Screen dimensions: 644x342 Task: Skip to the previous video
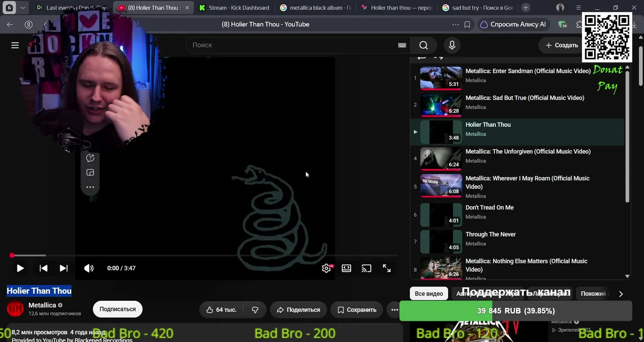coord(43,268)
